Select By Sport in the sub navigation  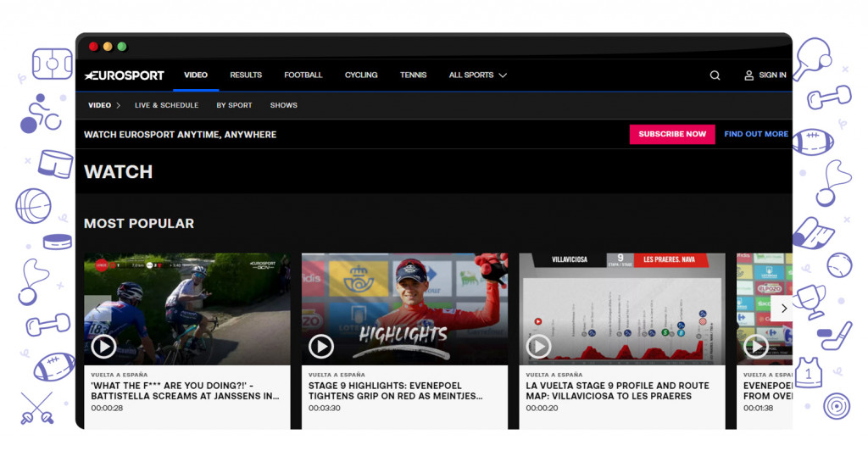(x=234, y=106)
